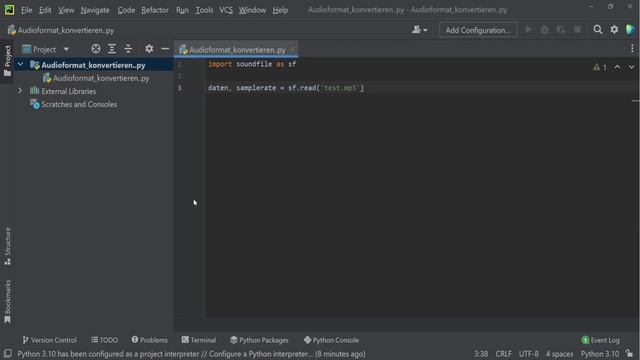
Task: Open Search Everywhere magnifier icon
Action: click(598, 29)
